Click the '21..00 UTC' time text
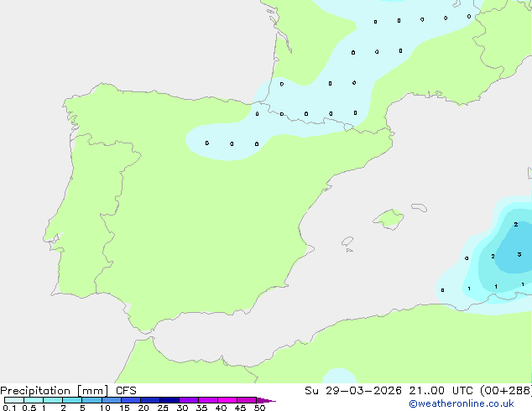 (441, 391)
